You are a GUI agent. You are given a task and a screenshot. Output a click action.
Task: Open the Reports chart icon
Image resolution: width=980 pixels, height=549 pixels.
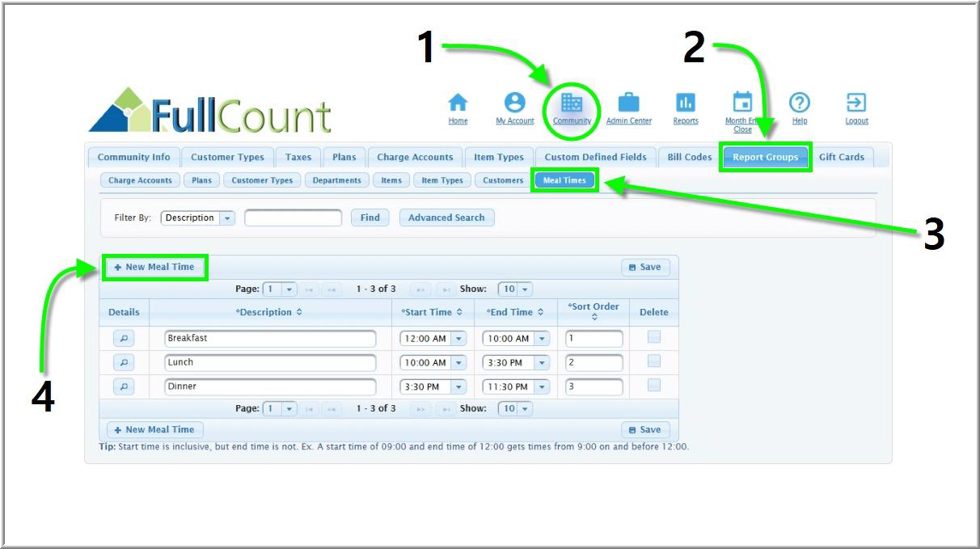685,103
